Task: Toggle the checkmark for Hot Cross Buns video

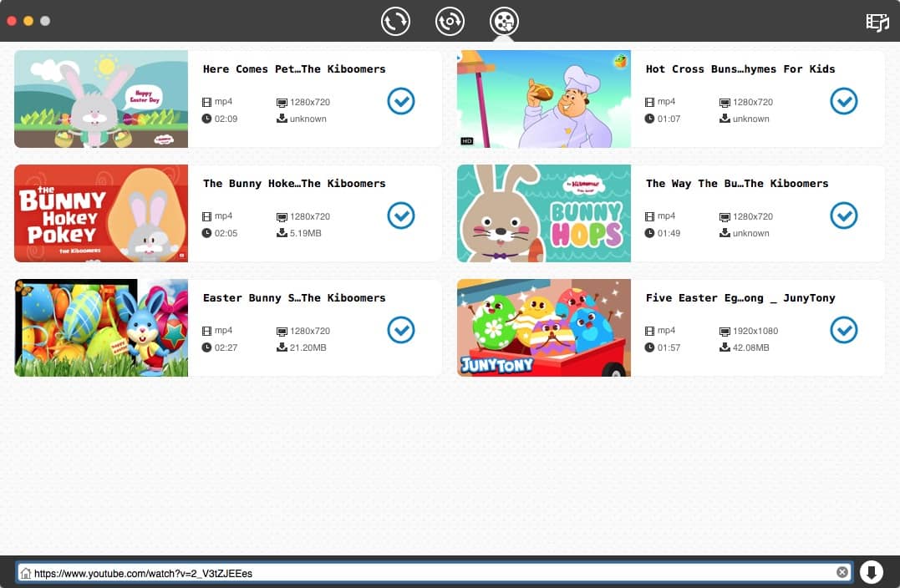Action: click(844, 101)
